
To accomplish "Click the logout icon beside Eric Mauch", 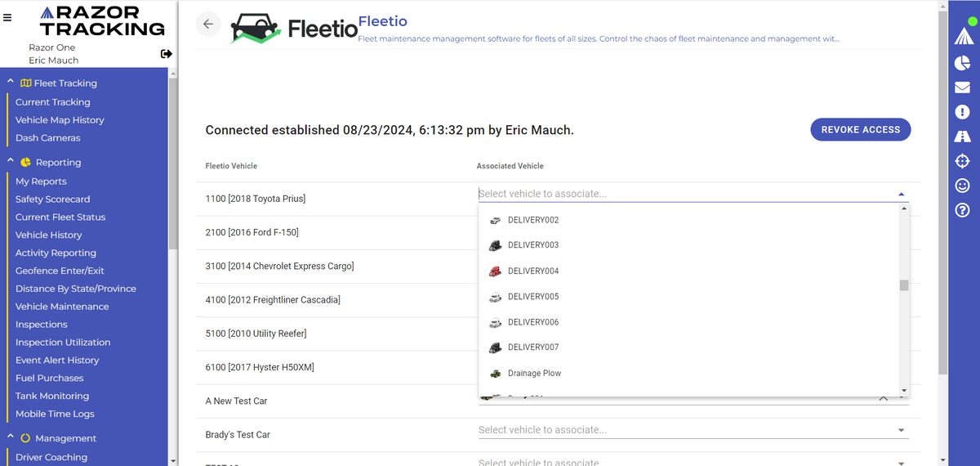I will click(x=167, y=54).
